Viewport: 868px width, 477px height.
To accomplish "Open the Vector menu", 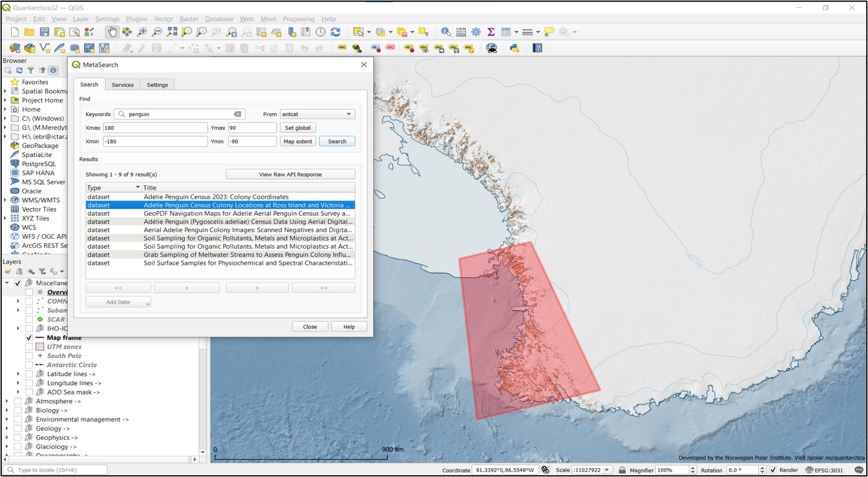I will coord(163,19).
